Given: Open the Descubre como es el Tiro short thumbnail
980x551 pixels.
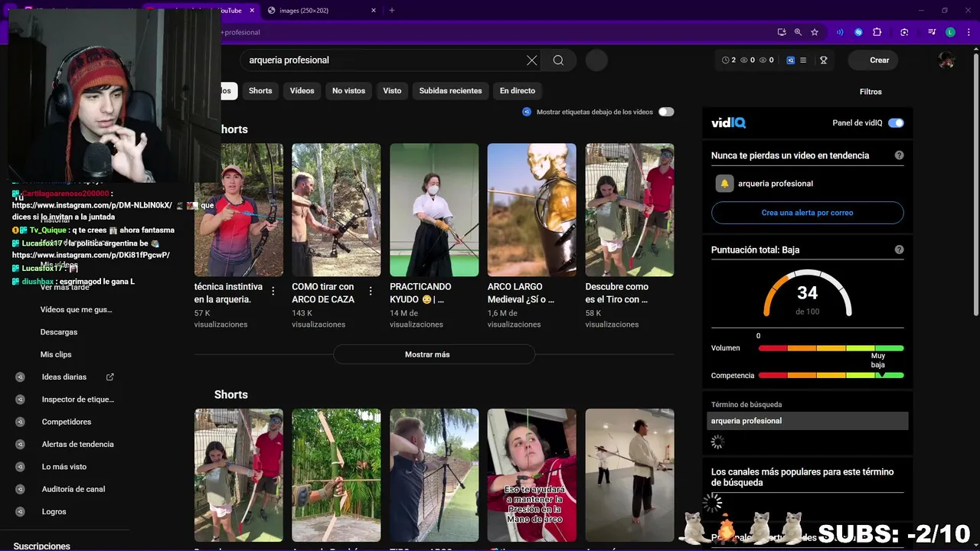Looking at the screenshot, I should point(629,210).
